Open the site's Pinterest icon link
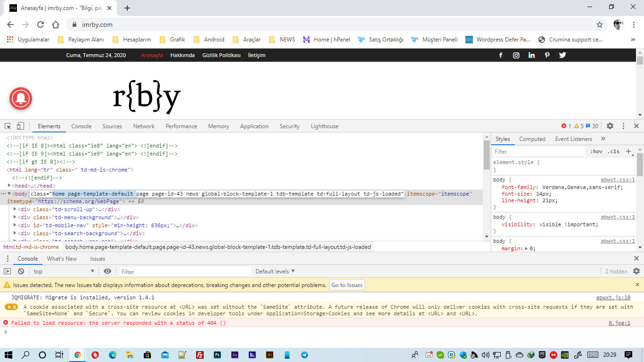The width and height of the screenshot is (644, 362). click(547, 55)
